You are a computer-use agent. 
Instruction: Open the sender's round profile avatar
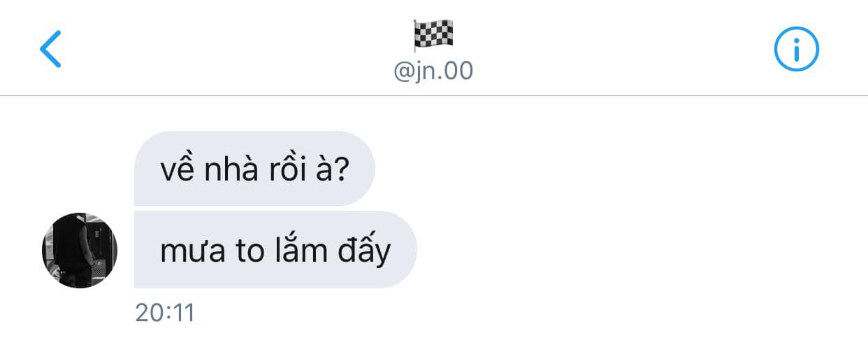click(80, 251)
